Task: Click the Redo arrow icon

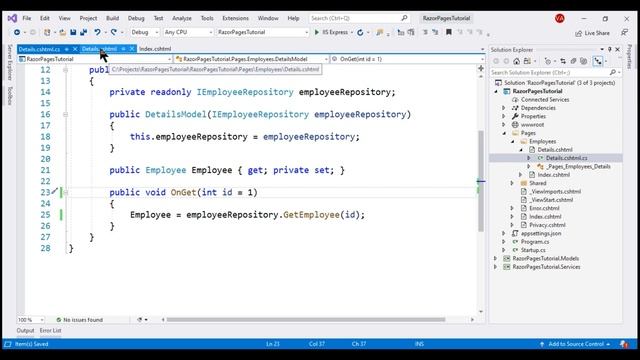Action: pyautogui.click(x=114, y=32)
